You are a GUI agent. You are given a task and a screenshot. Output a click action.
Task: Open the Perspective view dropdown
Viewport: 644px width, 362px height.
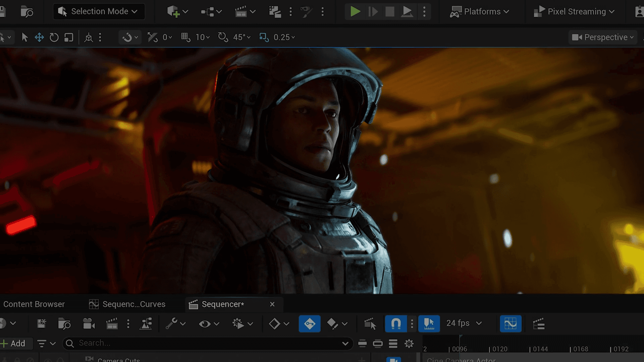602,37
